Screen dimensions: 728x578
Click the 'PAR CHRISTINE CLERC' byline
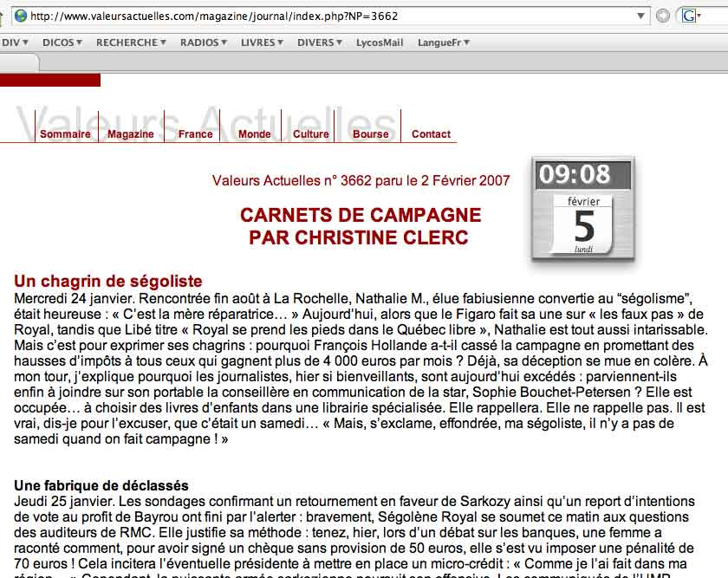(x=359, y=237)
